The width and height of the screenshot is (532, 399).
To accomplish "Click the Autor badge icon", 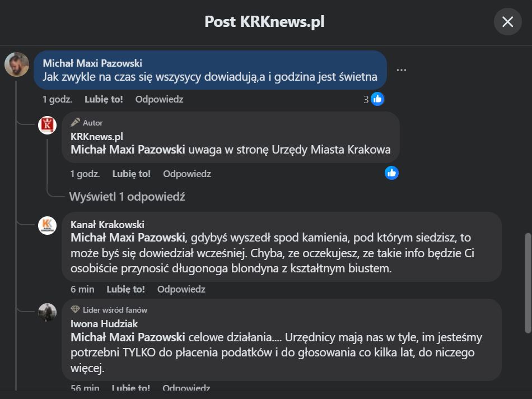I will click(76, 122).
